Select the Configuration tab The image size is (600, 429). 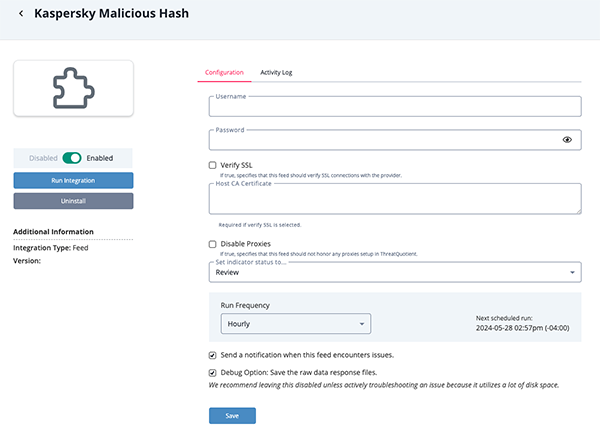coord(224,73)
